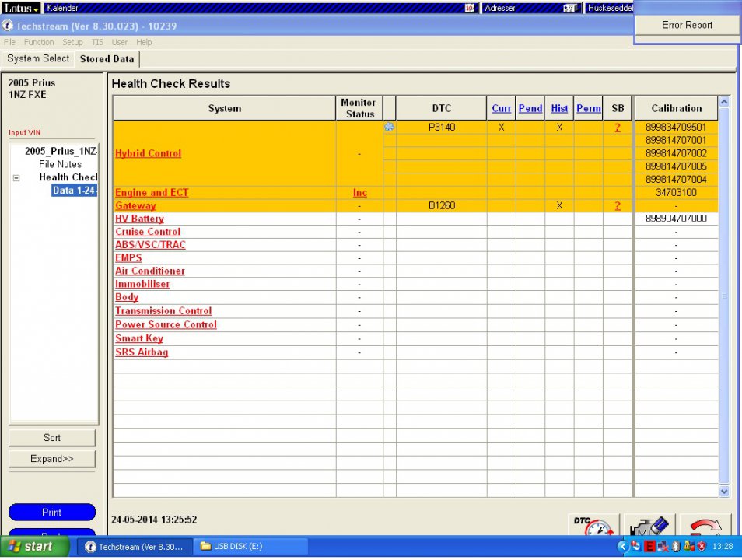This screenshot has height=560, width=742.
Task: Switch to Techstream taskbar item
Action: [x=135, y=547]
